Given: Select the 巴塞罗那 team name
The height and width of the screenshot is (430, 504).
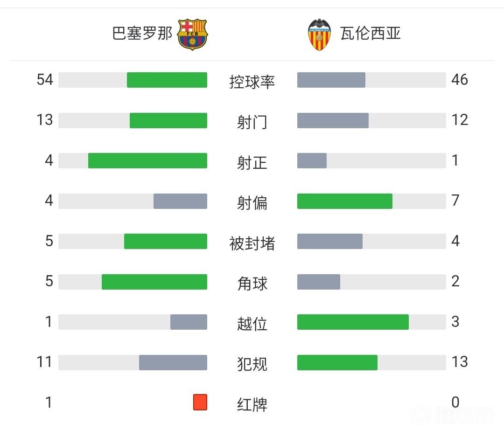Looking at the screenshot, I should click(142, 34).
